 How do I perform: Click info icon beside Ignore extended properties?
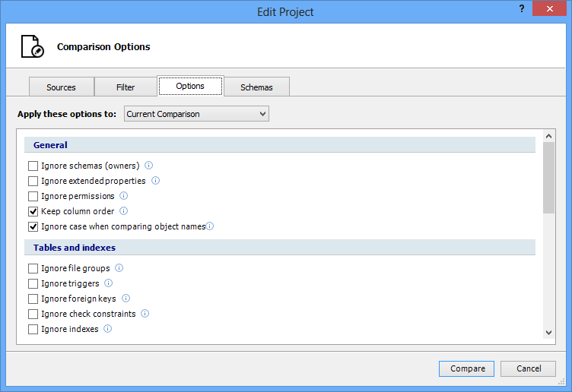(x=155, y=181)
